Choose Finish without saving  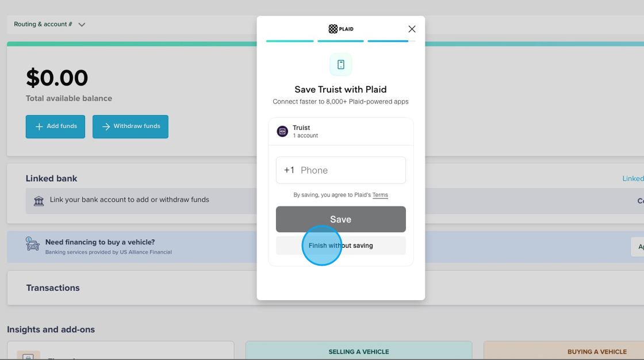(340, 246)
